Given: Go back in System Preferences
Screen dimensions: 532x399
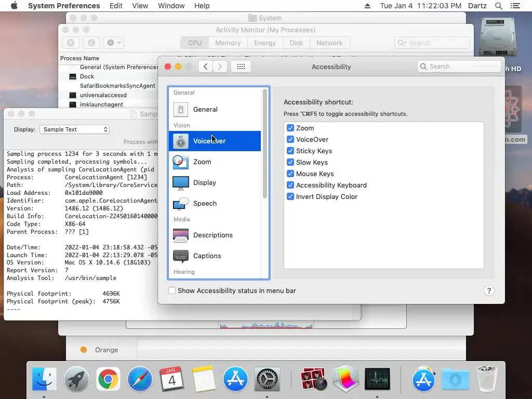Looking at the screenshot, I should tap(205, 66).
